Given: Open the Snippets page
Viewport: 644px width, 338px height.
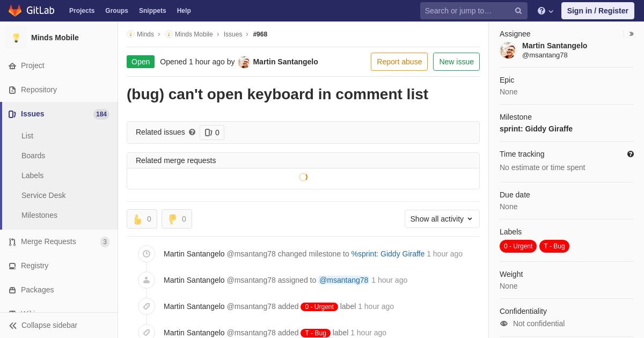Looking at the screenshot, I should tap(152, 11).
